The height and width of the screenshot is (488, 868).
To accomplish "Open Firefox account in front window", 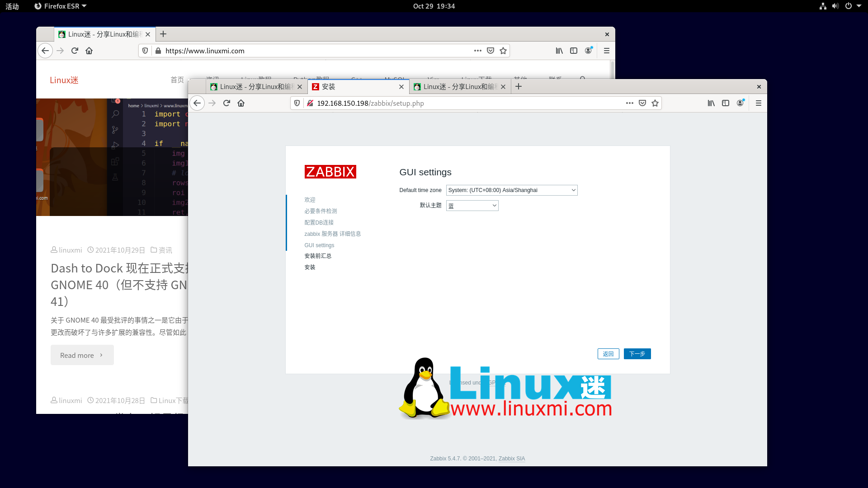I will point(740,103).
